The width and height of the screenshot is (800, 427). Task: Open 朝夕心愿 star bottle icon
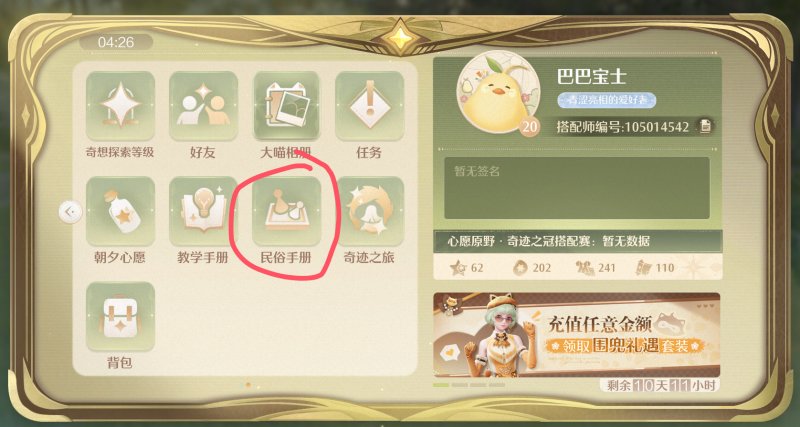120,211
